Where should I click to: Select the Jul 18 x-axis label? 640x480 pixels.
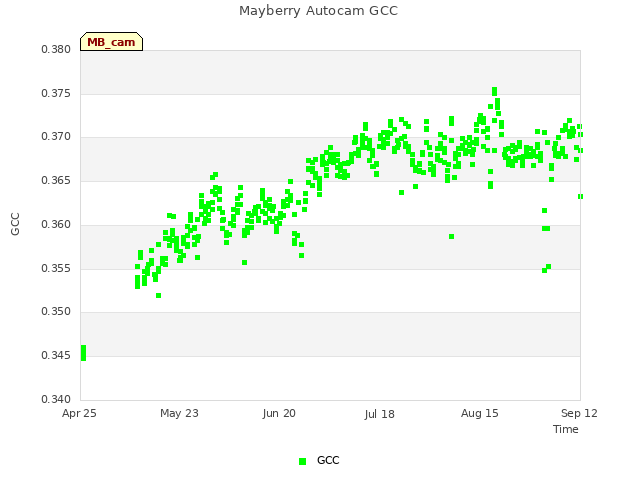pyautogui.click(x=380, y=414)
